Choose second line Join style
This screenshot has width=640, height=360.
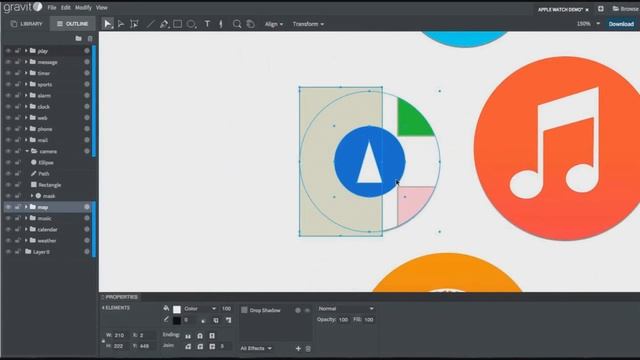click(x=200, y=347)
